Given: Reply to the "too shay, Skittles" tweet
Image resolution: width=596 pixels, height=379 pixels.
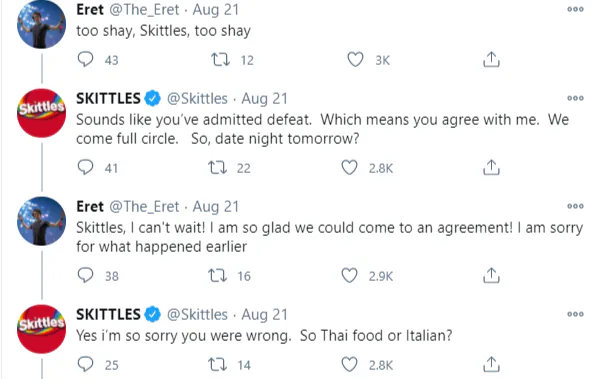Looking at the screenshot, I should click(x=85, y=59).
